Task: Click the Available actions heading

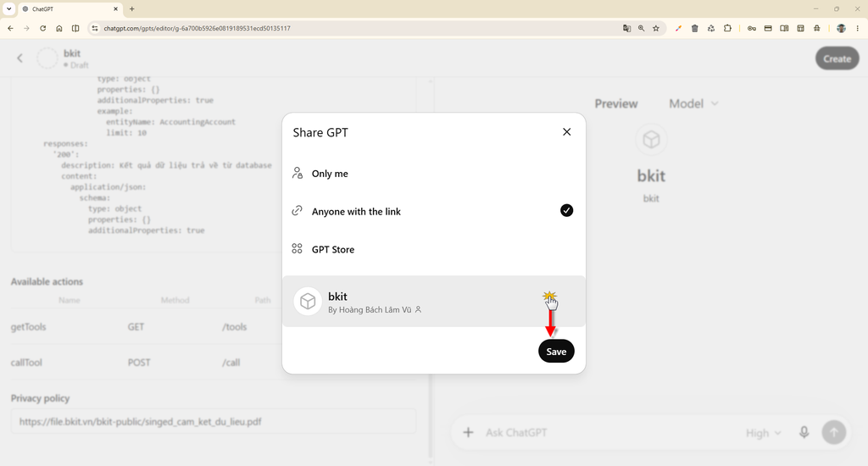Action: (47, 281)
